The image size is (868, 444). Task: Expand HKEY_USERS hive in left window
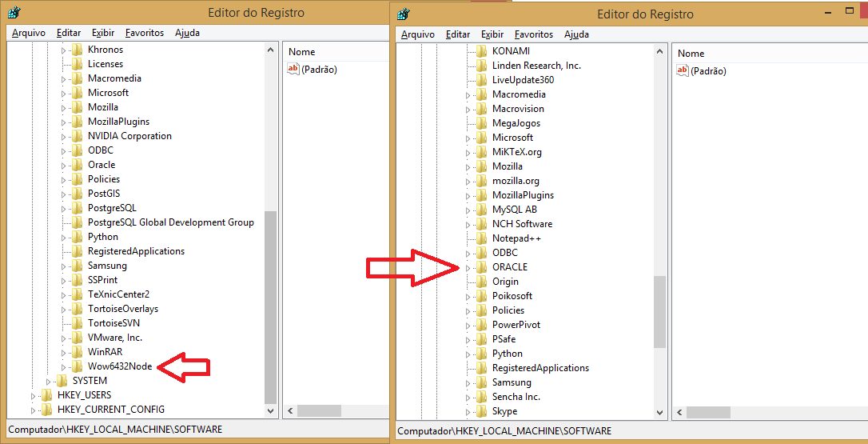pos(34,396)
